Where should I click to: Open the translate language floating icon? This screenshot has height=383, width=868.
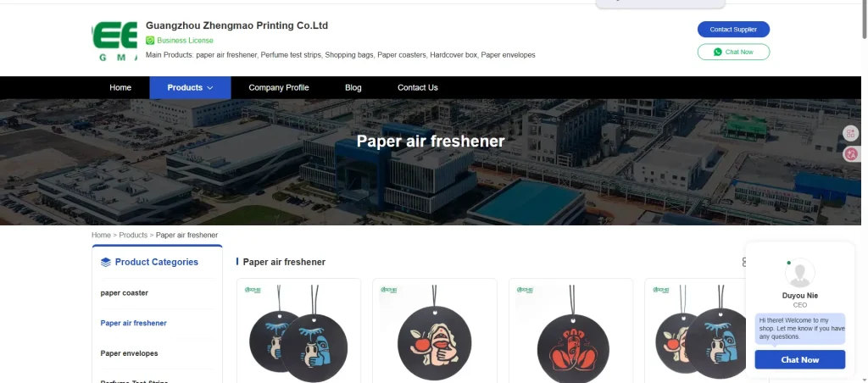(851, 154)
